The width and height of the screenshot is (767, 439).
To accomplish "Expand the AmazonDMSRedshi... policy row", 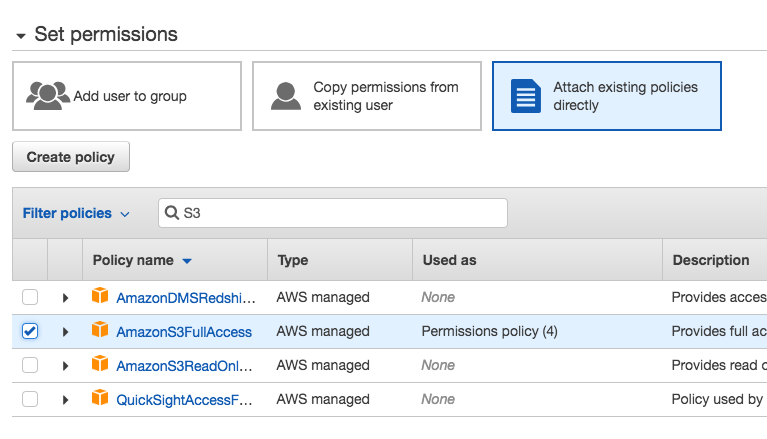I will click(65, 298).
